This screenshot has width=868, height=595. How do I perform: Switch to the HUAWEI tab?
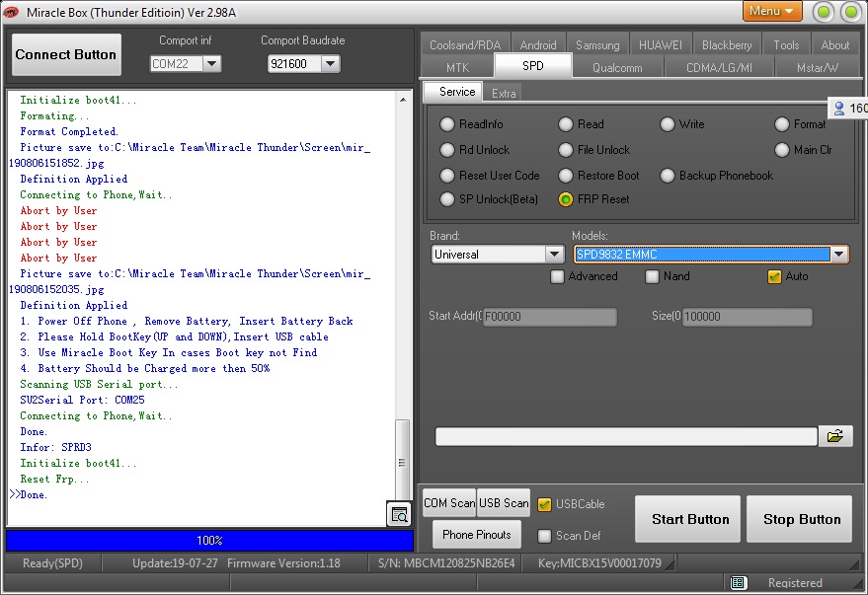point(661,44)
